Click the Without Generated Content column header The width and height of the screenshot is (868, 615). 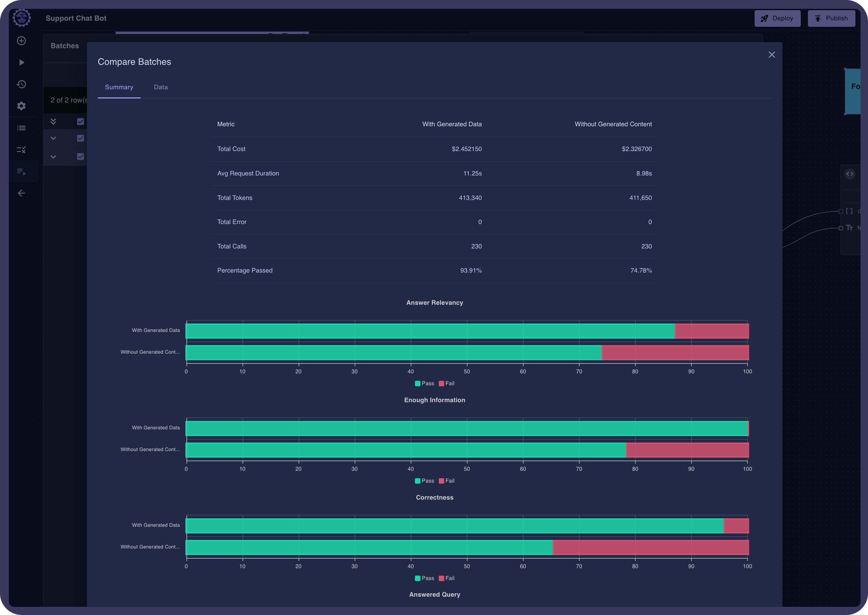click(x=613, y=124)
